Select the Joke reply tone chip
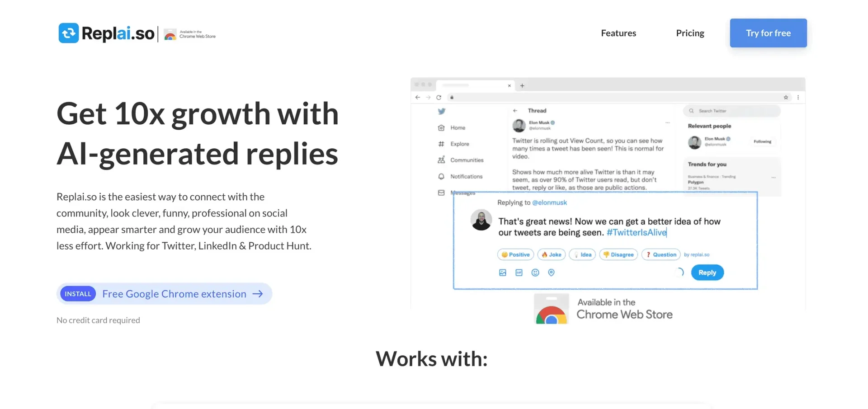This screenshot has height=409, width=868. (x=551, y=255)
